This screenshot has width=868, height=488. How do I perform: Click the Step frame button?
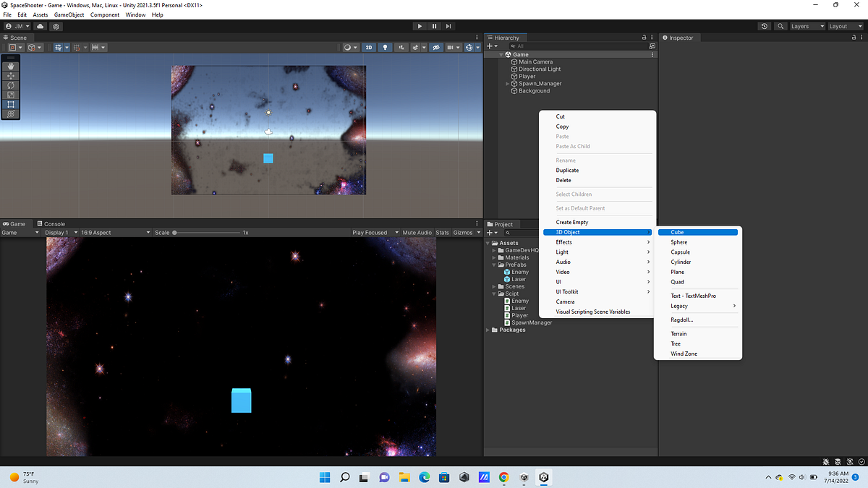point(449,26)
